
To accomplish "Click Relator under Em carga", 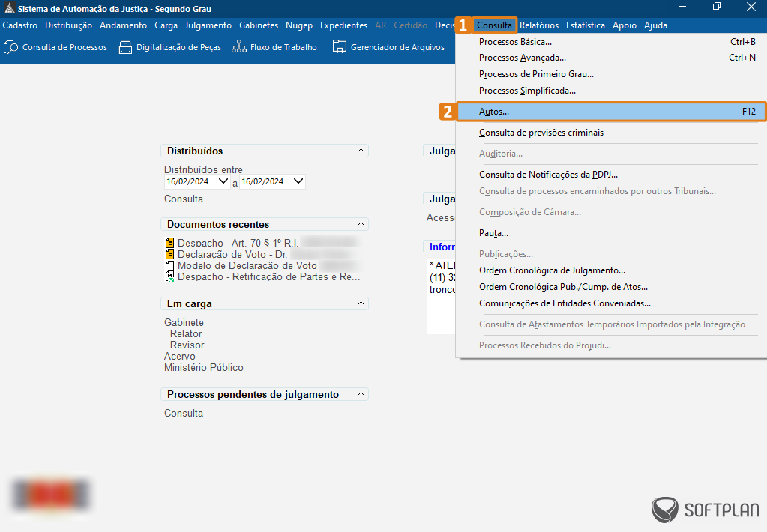I will (x=186, y=334).
